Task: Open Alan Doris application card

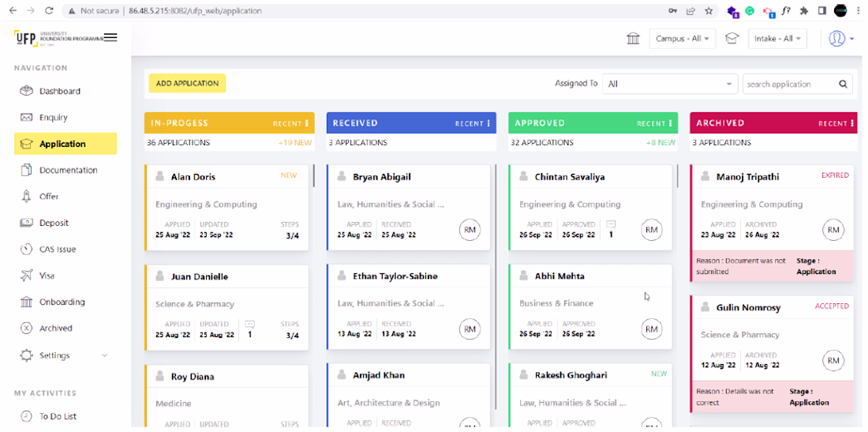Action: [x=226, y=208]
